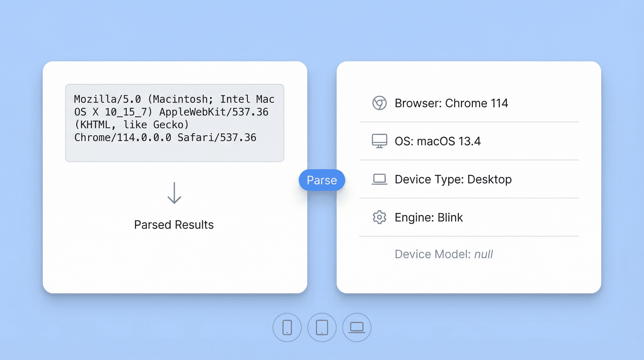644x360 pixels.
Task: Click into the user agent text box
Action: (x=175, y=150)
